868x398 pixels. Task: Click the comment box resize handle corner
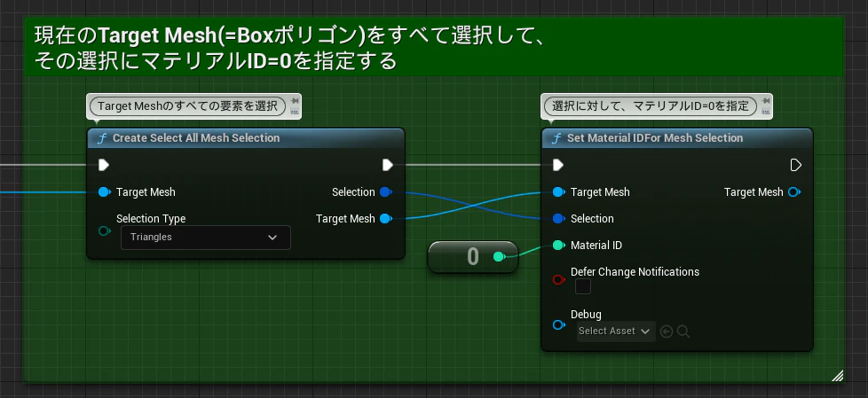[838, 375]
